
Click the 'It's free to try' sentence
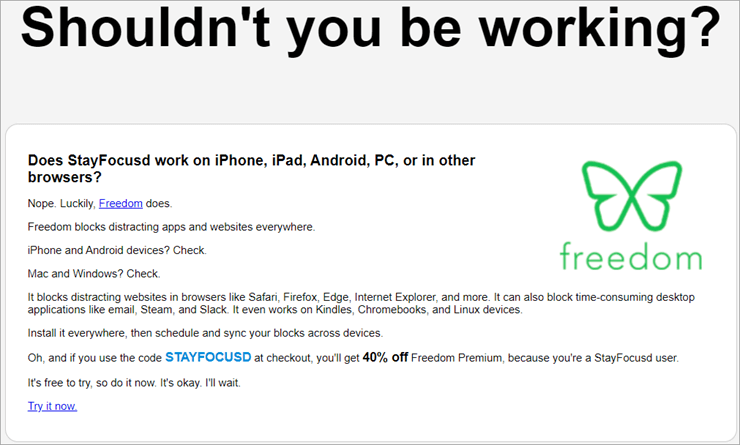pos(134,383)
